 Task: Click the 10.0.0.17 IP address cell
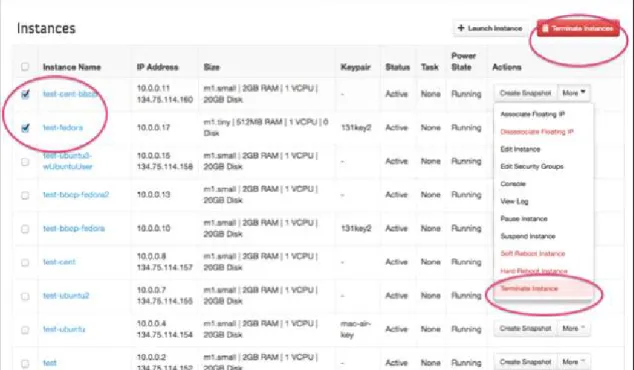click(x=153, y=128)
